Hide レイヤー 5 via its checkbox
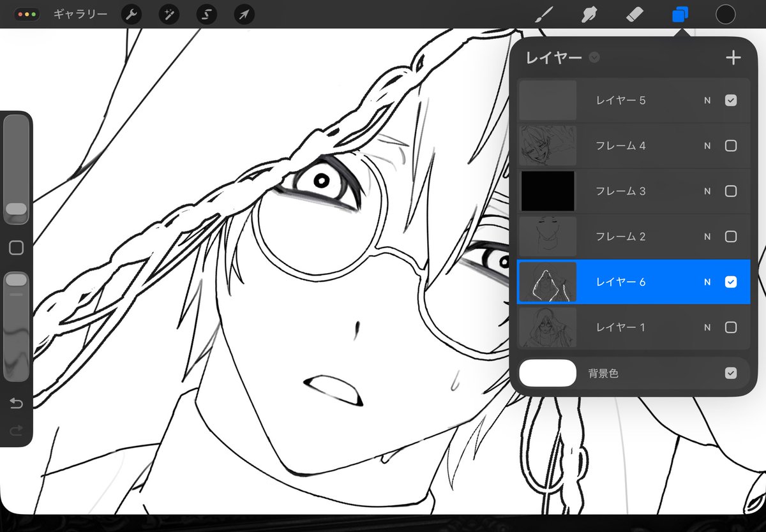This screenshot has height=532, width=766. tap(731, 100)
